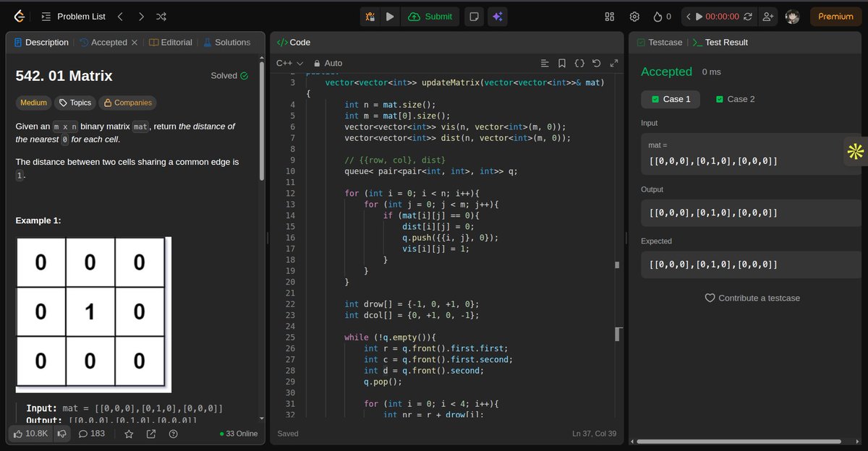Close the Accepted tab
This screenshot has width=868, height=451.
click(134, 42)
